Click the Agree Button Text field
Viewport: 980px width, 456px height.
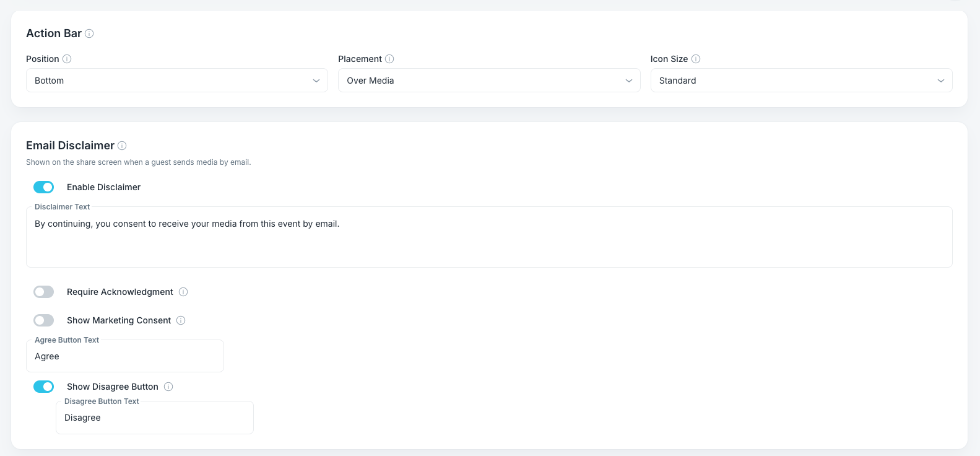[125, 356]
